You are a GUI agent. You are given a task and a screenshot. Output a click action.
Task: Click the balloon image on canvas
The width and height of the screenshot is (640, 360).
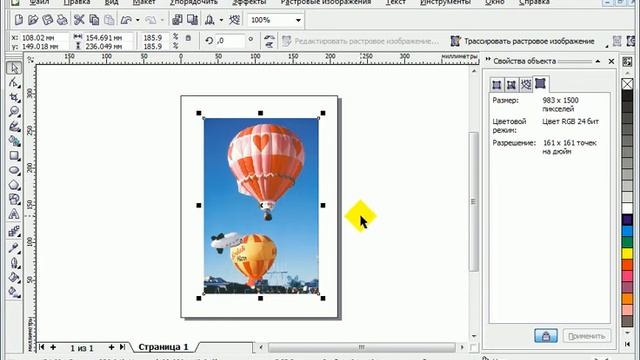[261, 206]
